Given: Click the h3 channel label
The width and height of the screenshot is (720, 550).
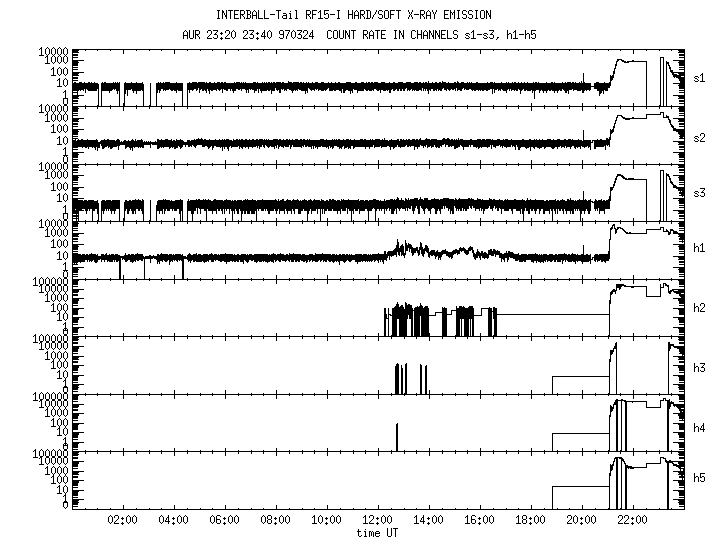Looking at the screenshot, I should click(x=701, y=368).
